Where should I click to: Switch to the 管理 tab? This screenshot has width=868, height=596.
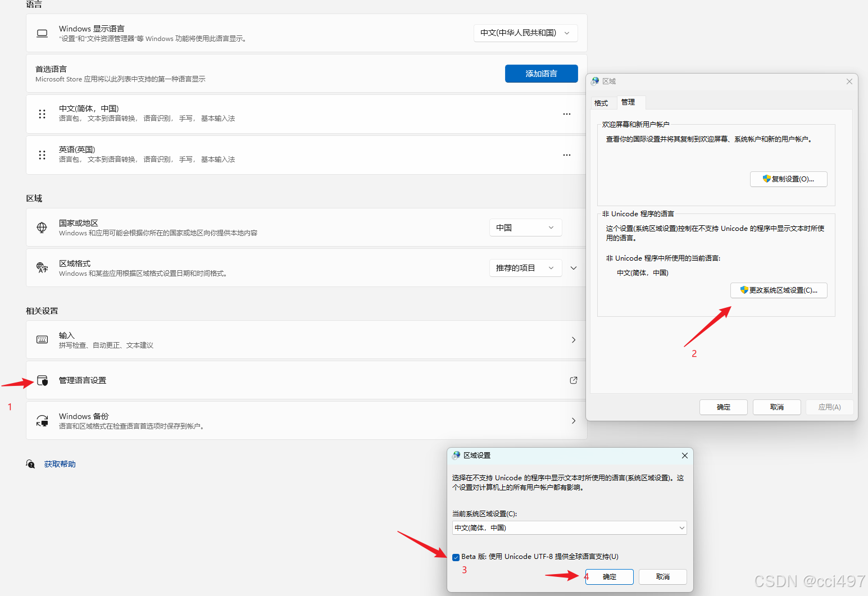(x=630, y=102)
